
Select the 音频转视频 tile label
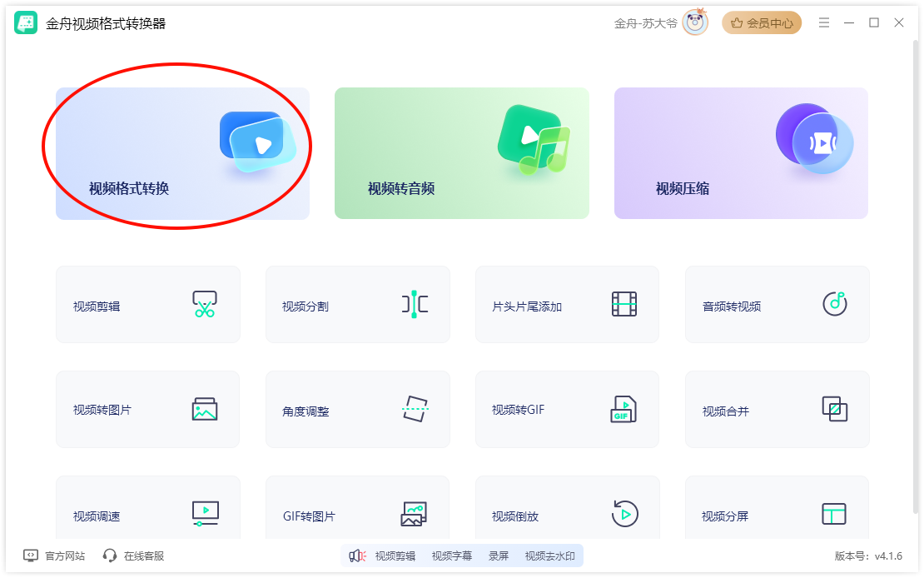point(732,306)
